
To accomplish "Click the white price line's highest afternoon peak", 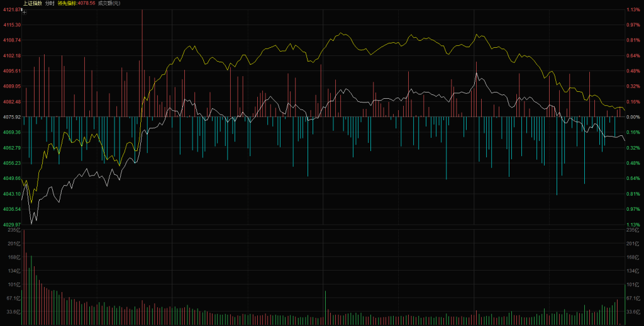I will point(477,74).
